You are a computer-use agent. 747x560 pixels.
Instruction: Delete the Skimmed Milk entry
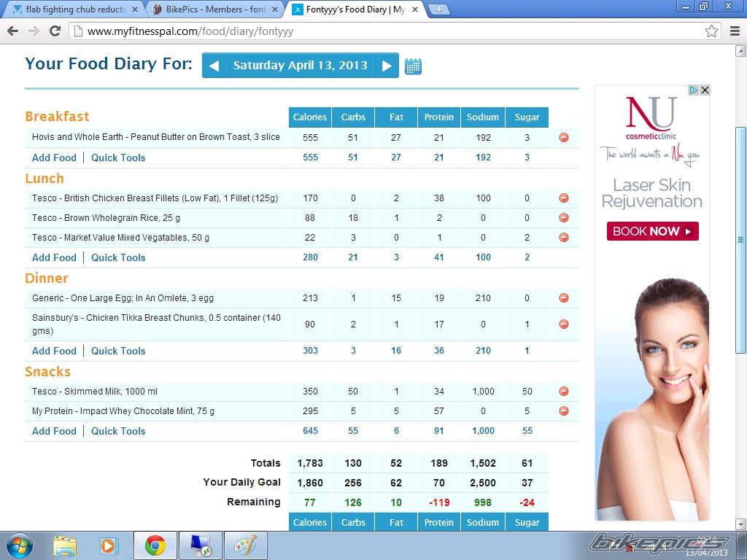(564, 391)
